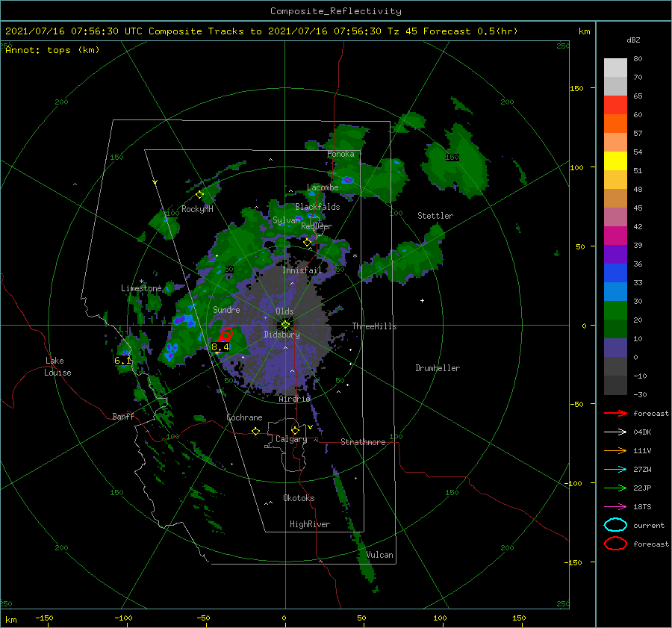672x628 pixels.
Task: Click the Composite_Reflectivity title
Action: [x=336, y=11]
